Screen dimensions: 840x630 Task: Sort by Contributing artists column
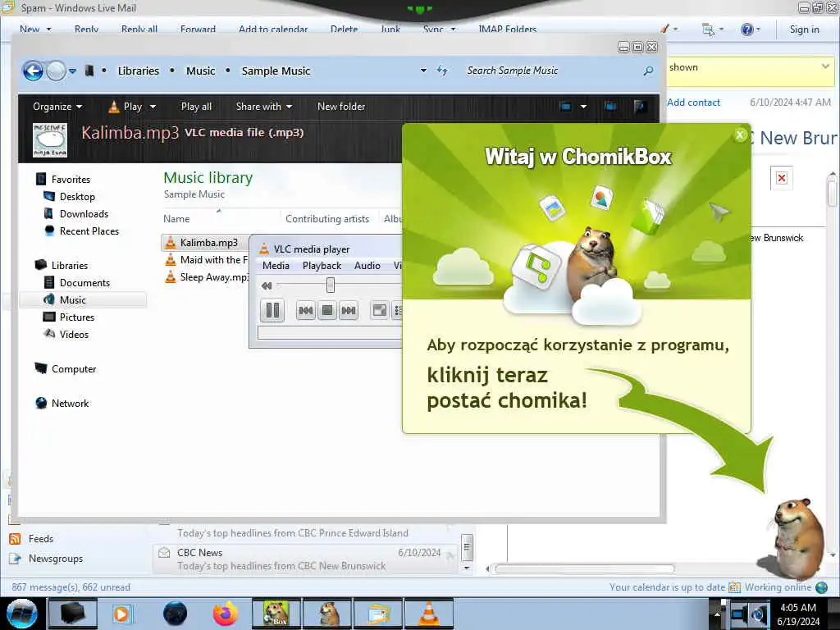[327, 218]
